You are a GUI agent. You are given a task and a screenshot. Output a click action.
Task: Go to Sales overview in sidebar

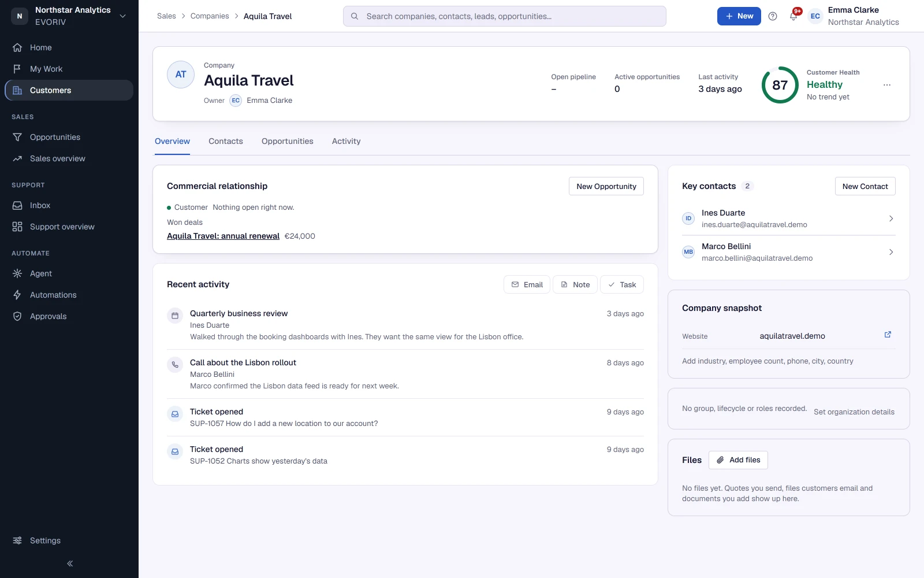pos(69,158)
